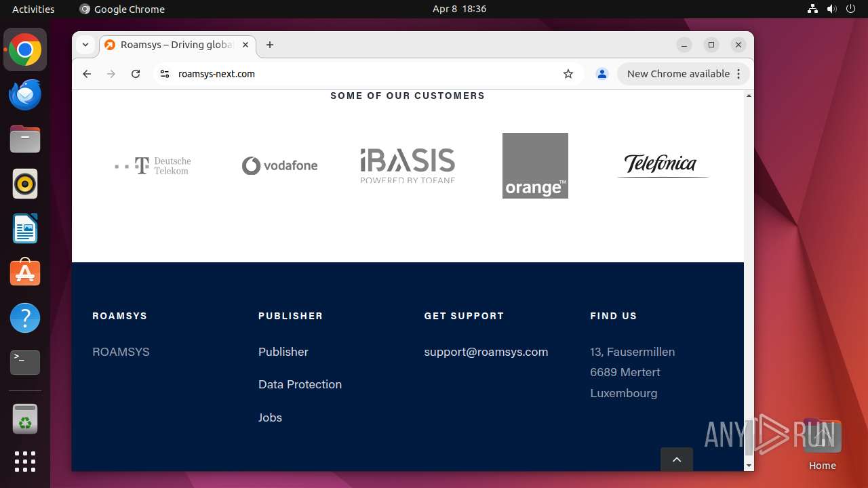Screen dimensions: 868x488
Task: Open the ROAMSYS footer link
Action: pyautogui.click(x=121, y=352)
